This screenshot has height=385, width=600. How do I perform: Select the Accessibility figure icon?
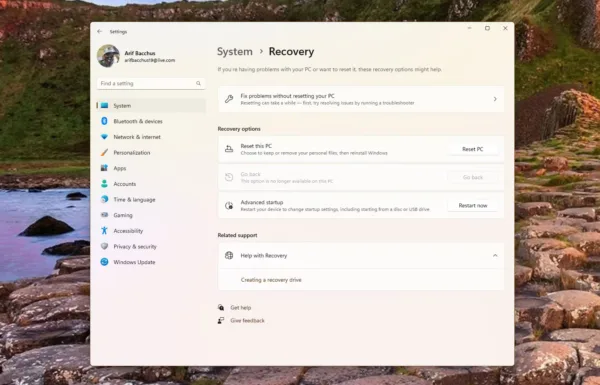[x=104, y=230]
